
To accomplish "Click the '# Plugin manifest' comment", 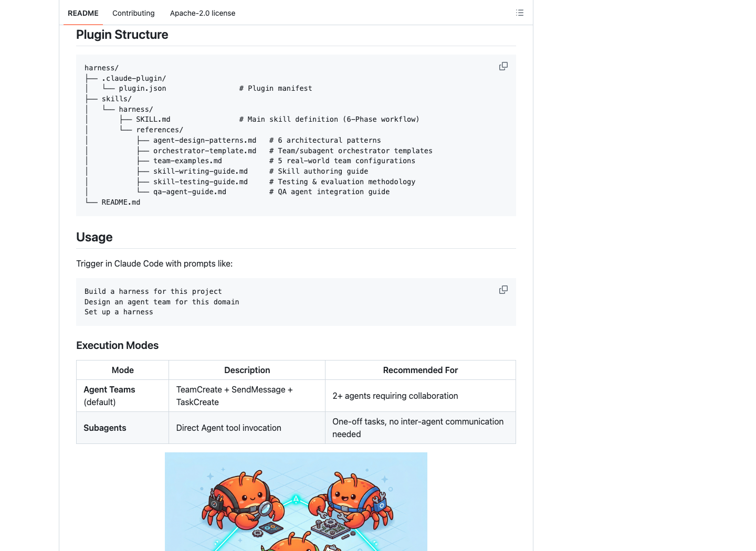I will (276, 88).
